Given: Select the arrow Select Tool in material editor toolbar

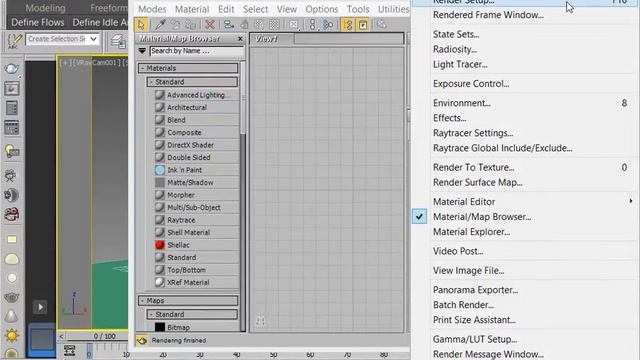Looking at the screenshot, I should click(x=141, y=24).
